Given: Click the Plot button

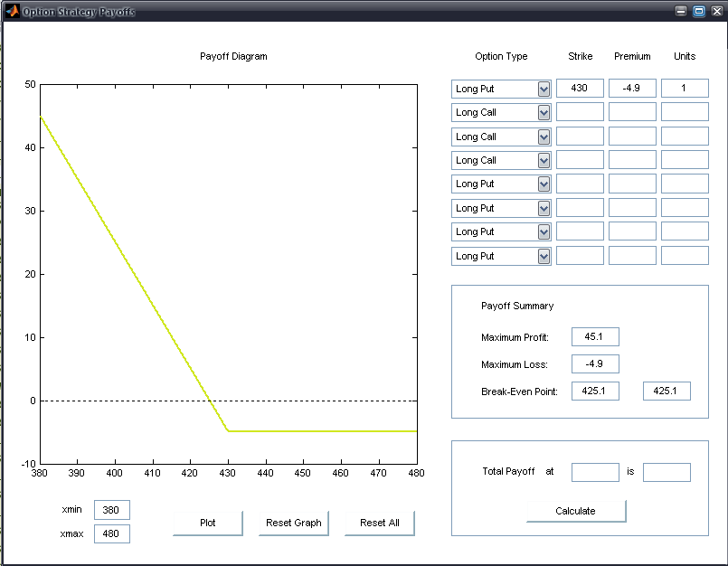Looking at the screenshot, I should tap(207, 523).
